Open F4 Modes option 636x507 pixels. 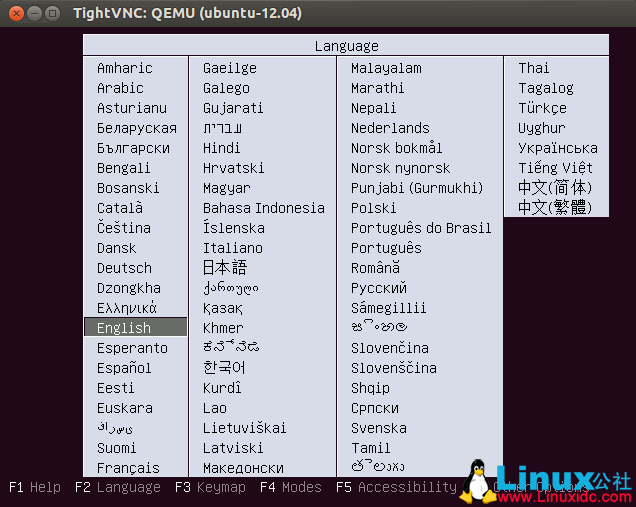(291, 487)
